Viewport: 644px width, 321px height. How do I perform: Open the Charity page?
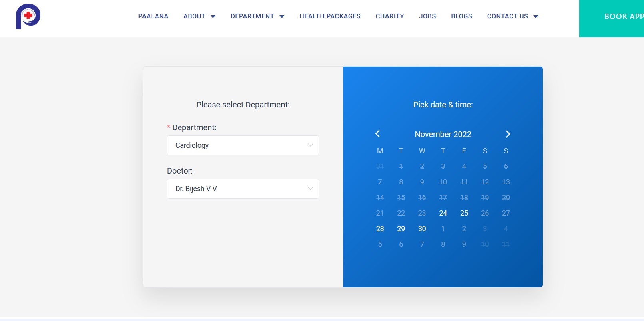coord(390,16)
